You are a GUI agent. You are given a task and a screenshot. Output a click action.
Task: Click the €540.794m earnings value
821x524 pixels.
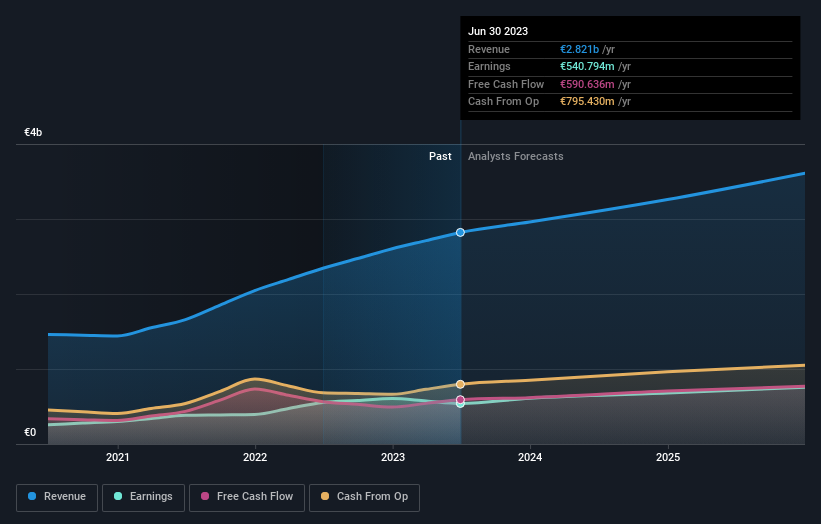click(x=587, y=66)
